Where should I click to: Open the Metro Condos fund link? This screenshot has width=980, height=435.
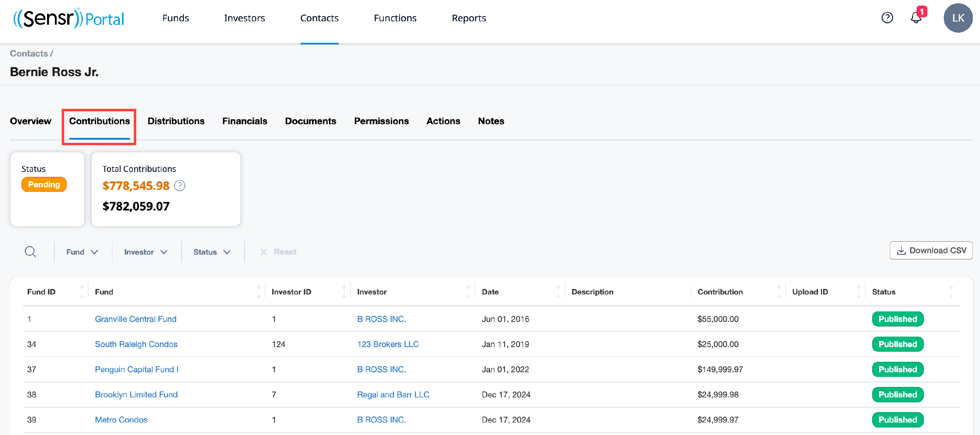coord(122,419)
